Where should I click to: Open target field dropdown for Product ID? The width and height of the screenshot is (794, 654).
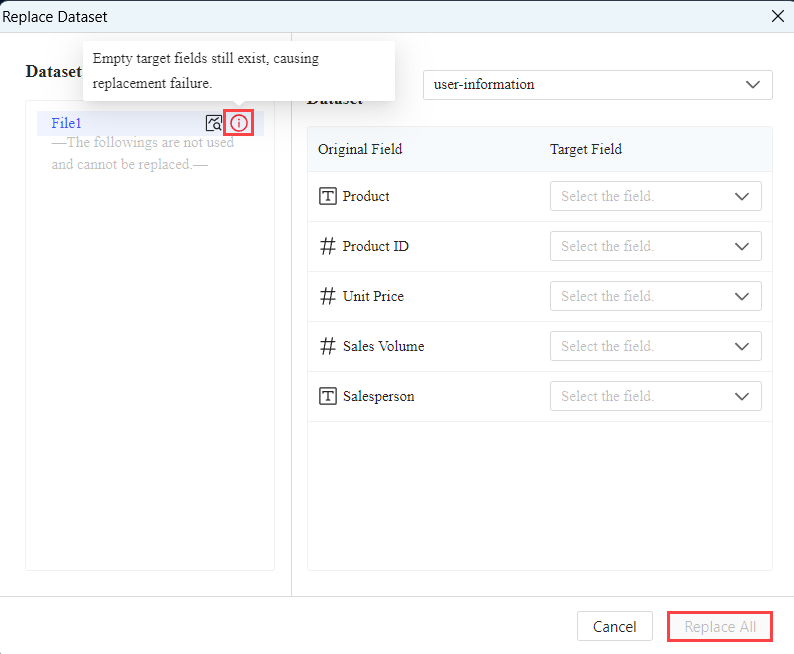(655, 246)
